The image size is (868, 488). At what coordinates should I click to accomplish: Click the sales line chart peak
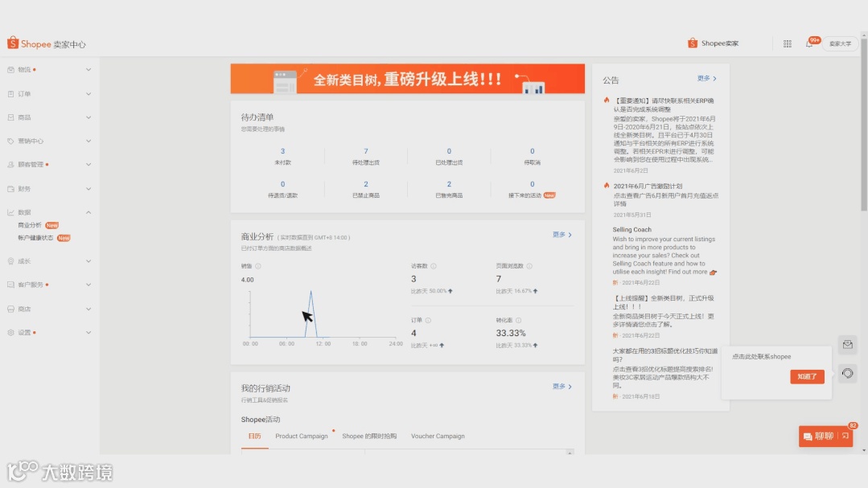311,292
